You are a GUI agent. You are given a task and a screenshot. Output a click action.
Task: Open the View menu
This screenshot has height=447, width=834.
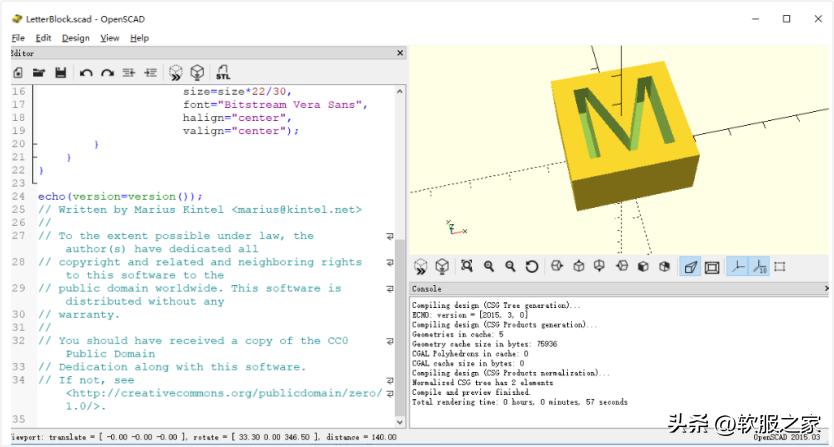110,38
